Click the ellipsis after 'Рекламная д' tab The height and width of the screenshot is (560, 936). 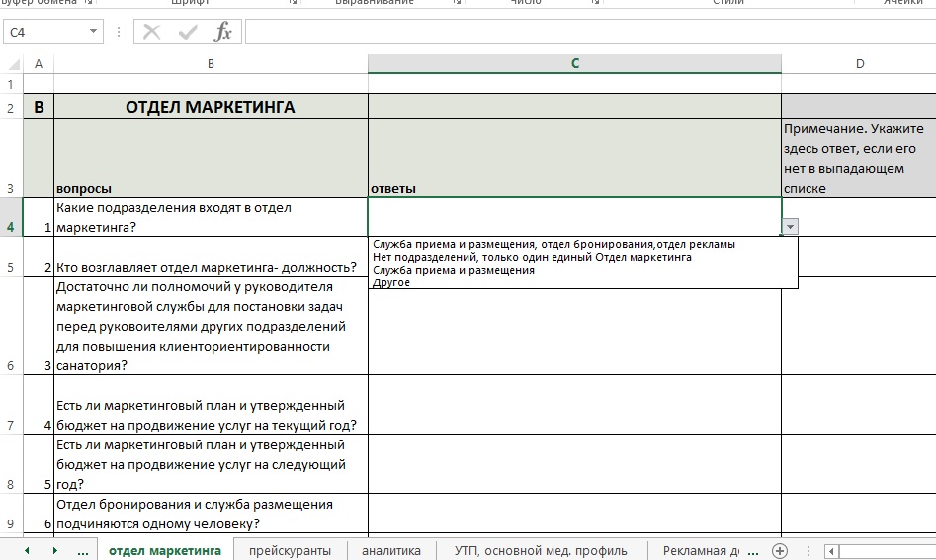[x=753, y=552]
